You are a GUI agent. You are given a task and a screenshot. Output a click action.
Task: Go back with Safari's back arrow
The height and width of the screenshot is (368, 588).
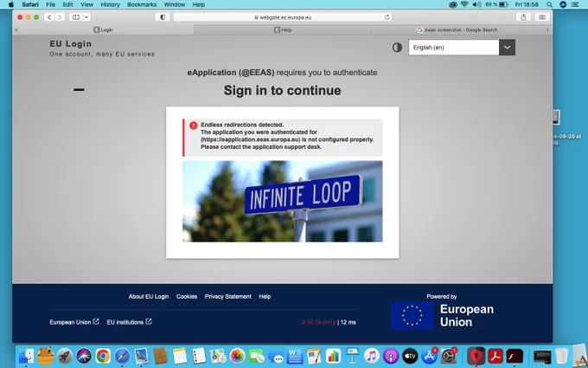pyautogui.click(x=49, y=17)
